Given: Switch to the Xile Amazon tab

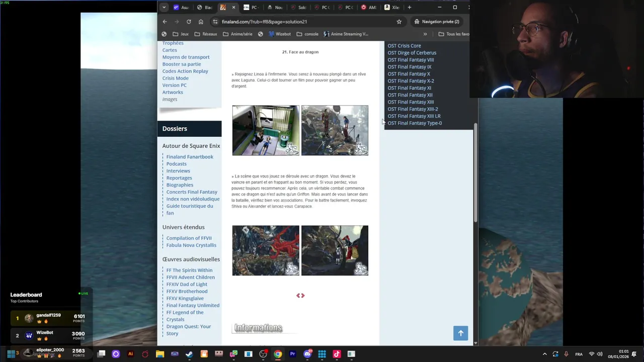Looking at the screenshot, I should click(392, 8).
